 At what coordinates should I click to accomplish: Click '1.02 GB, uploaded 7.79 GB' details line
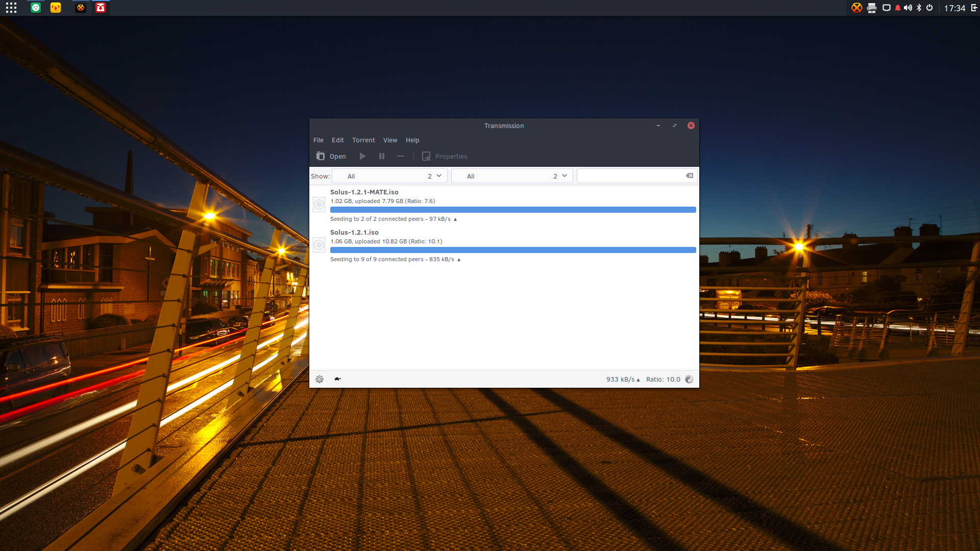(x=382, y=201)
